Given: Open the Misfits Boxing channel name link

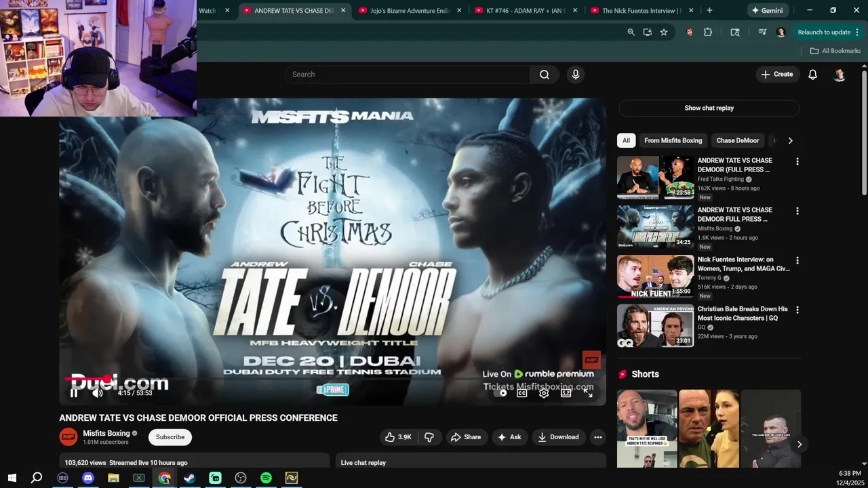Looking at the screenshot, I should [106, 433].
